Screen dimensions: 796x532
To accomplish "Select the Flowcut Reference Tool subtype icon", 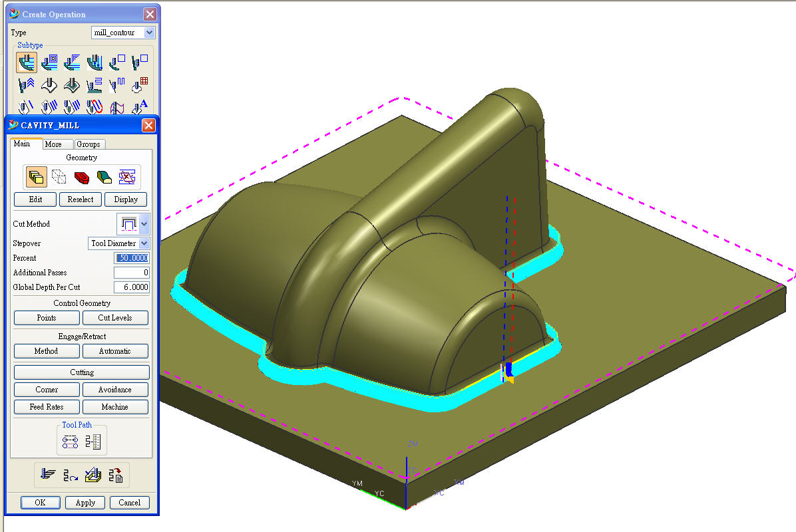I will [72, 106].
